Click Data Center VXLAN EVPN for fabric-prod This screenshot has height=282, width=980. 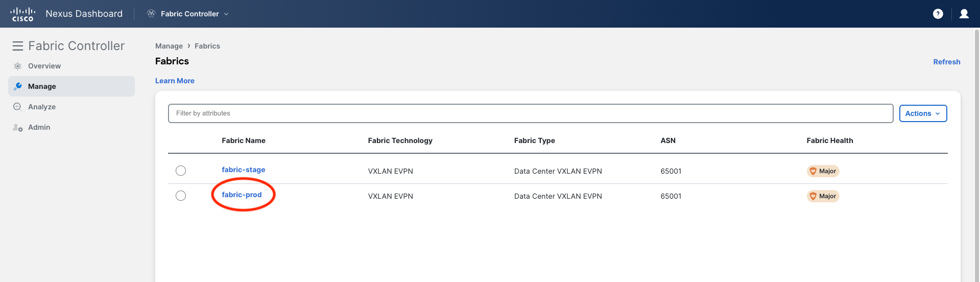click(558, 196)
